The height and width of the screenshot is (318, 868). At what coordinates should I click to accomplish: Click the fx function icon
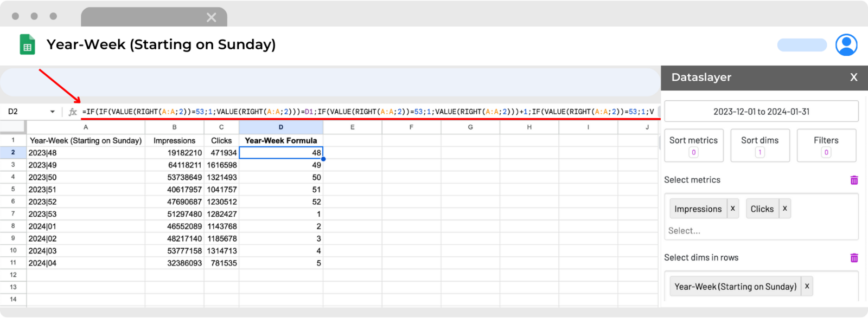(x=73, y=112)
